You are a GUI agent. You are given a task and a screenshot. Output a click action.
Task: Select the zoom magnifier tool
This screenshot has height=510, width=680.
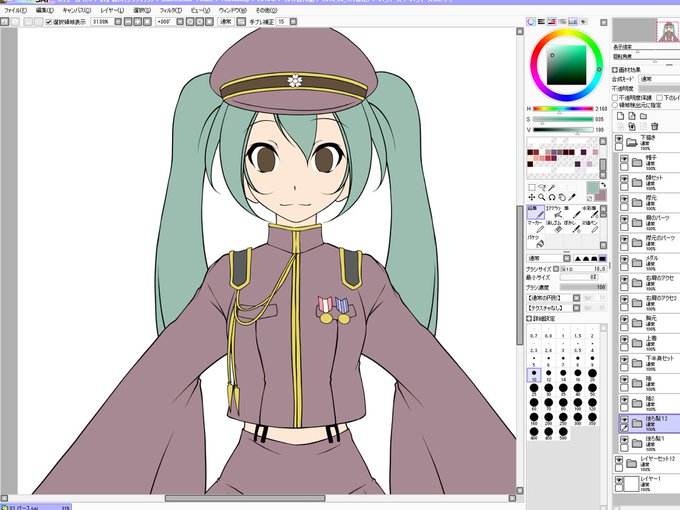(x=542, y=197)
